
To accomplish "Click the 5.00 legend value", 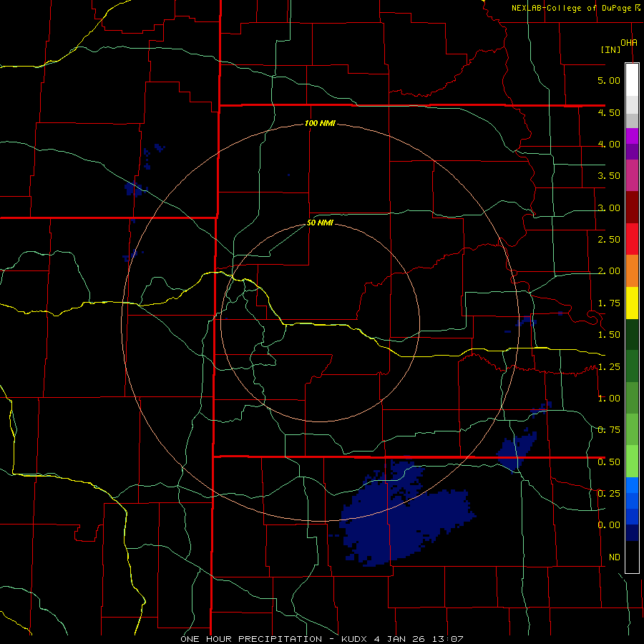I will (609, 80).
